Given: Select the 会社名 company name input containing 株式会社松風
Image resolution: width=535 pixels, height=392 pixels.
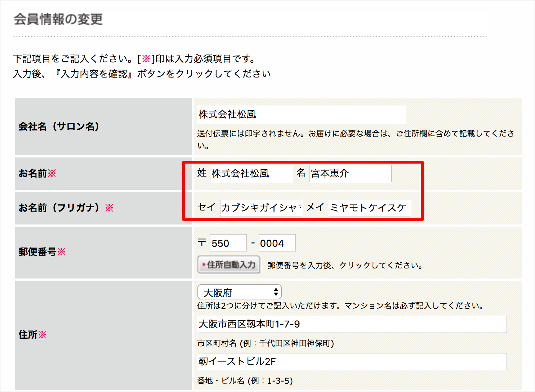Looking at the screenshot, I should [301, 114].
